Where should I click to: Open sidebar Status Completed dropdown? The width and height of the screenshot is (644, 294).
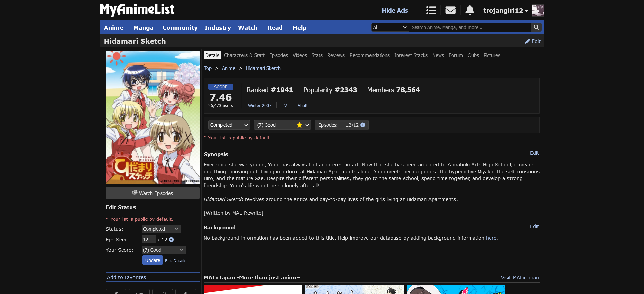click(x=161, y=229)
